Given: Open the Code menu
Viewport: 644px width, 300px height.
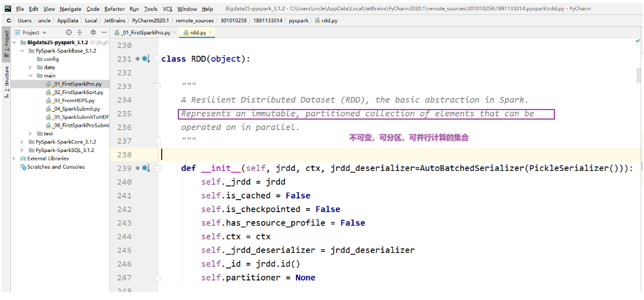Looking at the screenshot, I should click(93, 9).
